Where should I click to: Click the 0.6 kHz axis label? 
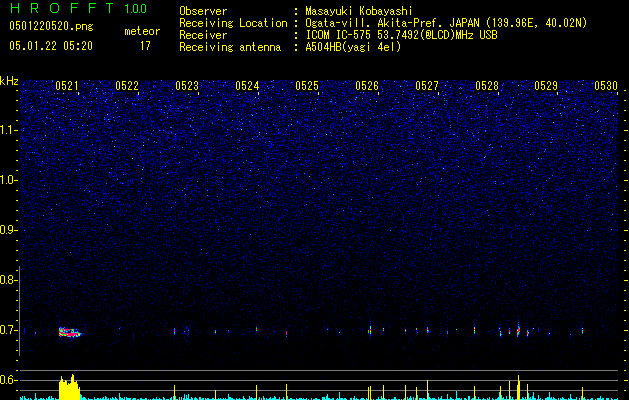pos(8,380)
